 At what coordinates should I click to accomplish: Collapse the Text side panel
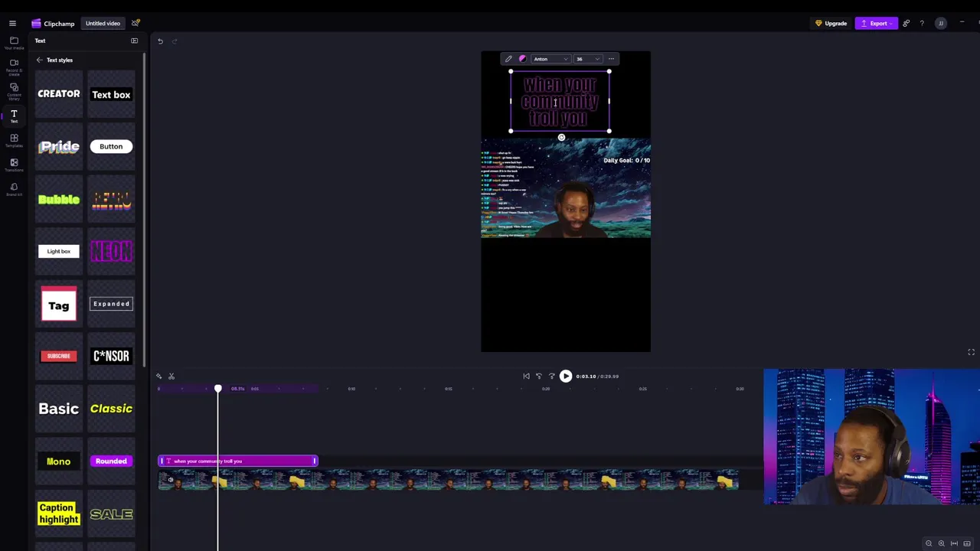[134, 41]
